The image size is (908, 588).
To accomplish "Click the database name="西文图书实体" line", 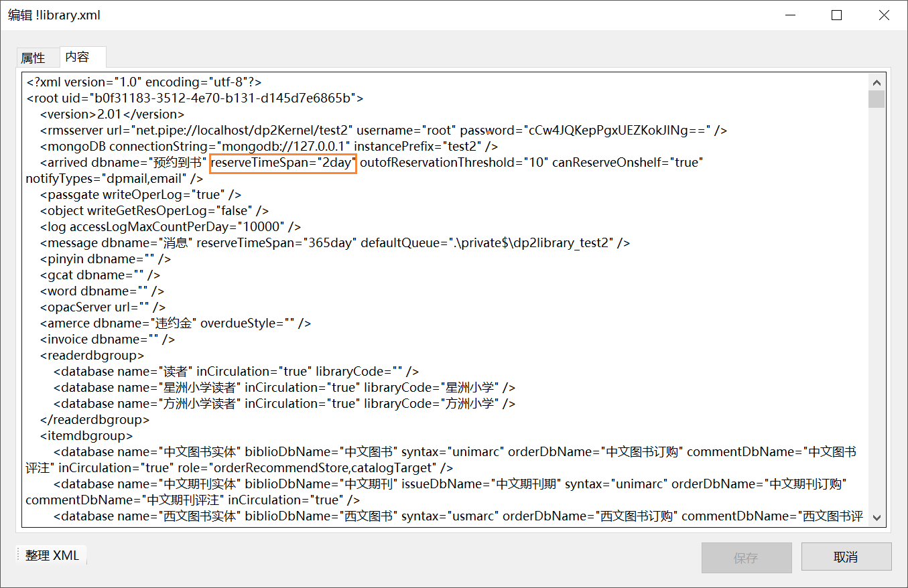I will click(458, 516).
